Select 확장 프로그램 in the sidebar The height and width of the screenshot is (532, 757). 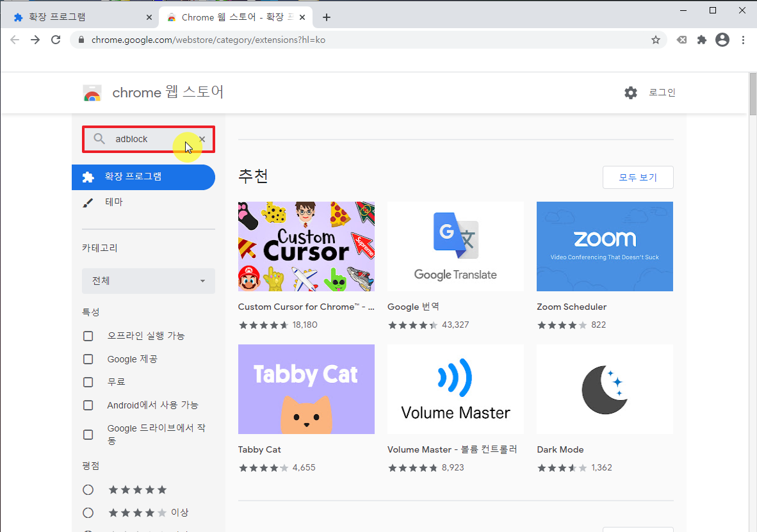point(143,177)
